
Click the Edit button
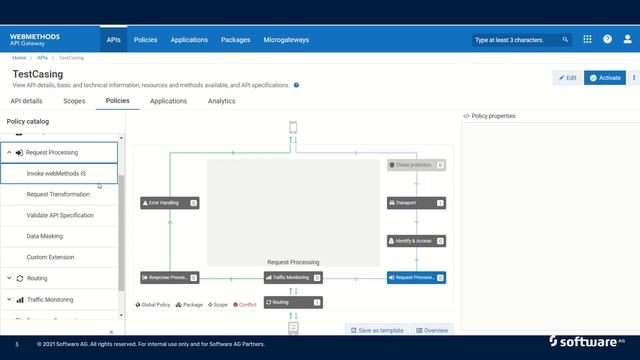pos(567,78)
